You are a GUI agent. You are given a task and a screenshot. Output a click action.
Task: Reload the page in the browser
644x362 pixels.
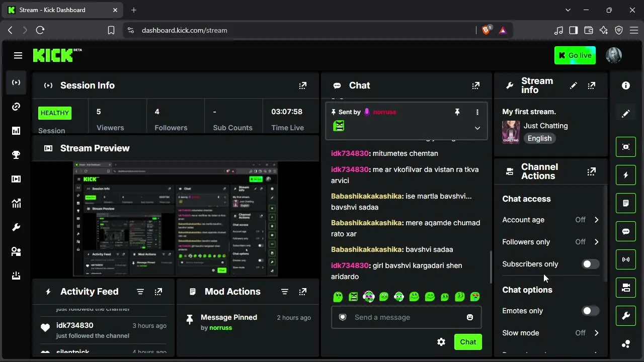click(40, 30)
